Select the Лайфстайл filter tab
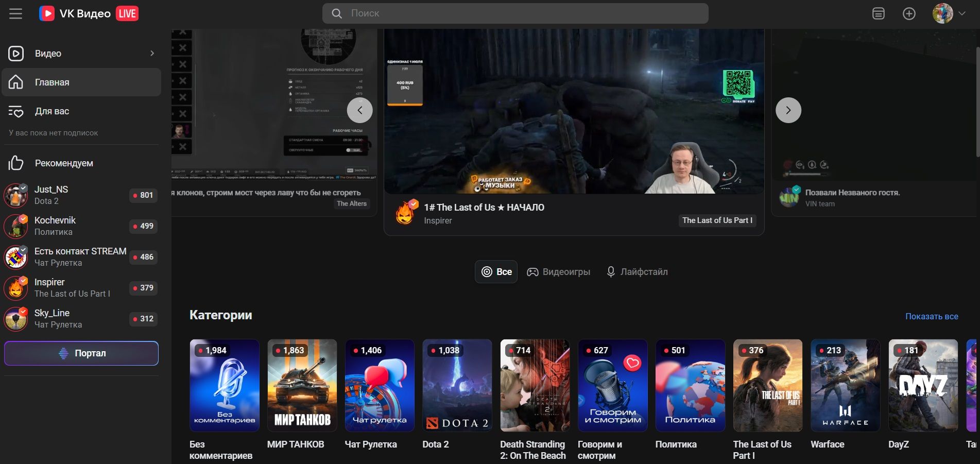 [637, 272]
